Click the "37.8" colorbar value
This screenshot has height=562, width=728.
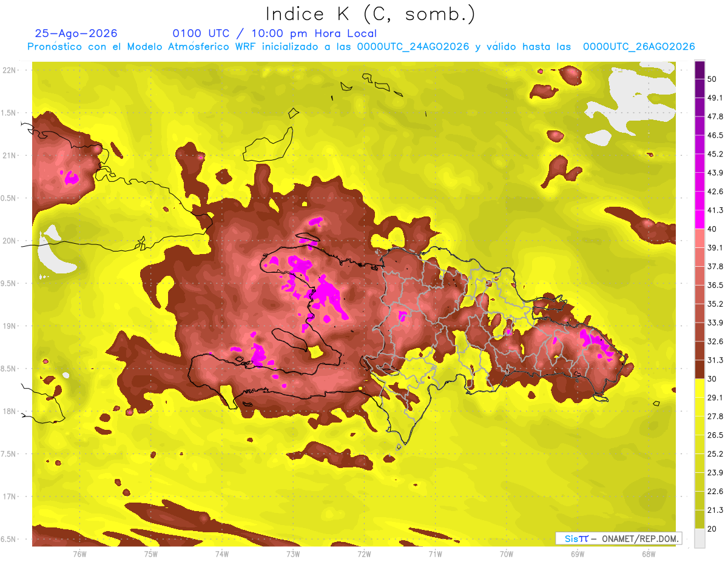[x=715, y=267]
